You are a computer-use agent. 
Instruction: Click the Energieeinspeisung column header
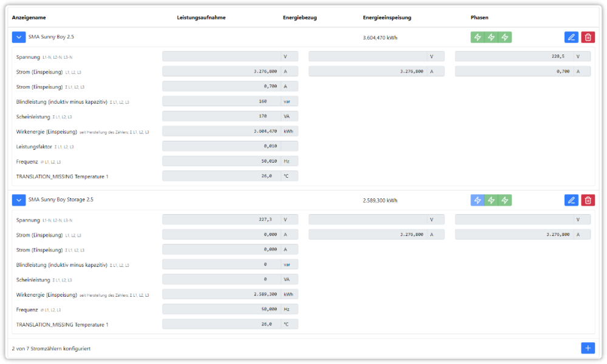(x=387, y=18)
